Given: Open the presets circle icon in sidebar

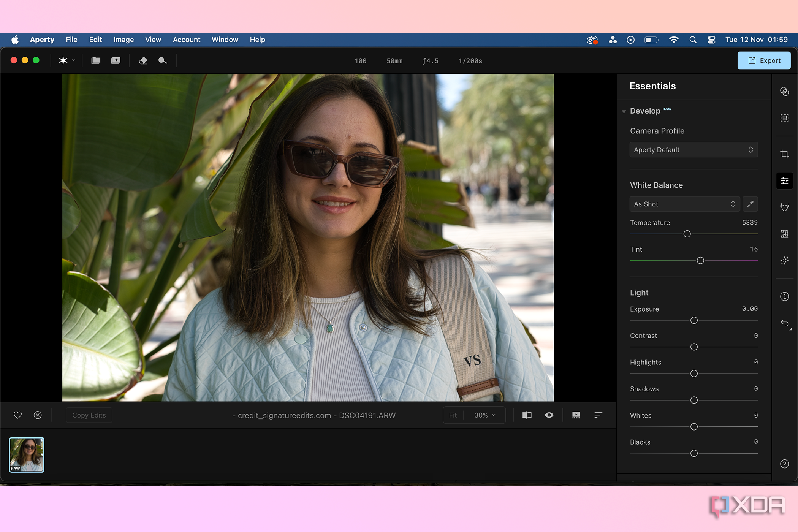Looking at the screenshot, I should (784, 92).
